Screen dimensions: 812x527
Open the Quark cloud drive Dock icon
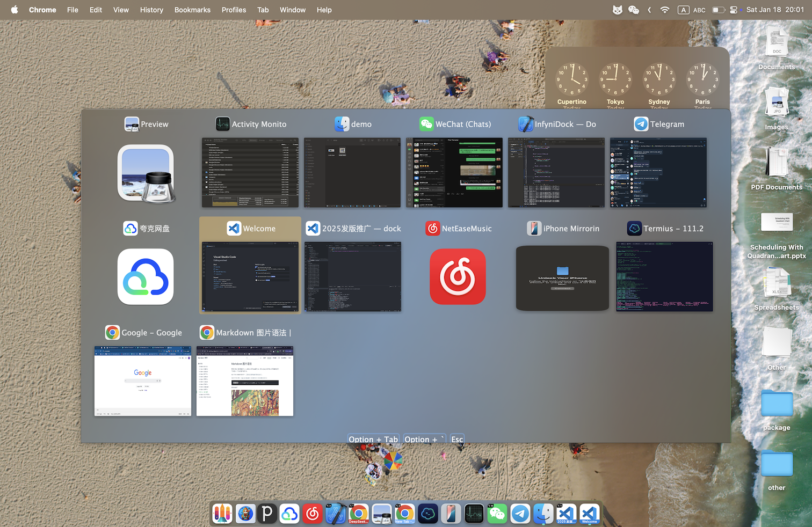point(289,514)
